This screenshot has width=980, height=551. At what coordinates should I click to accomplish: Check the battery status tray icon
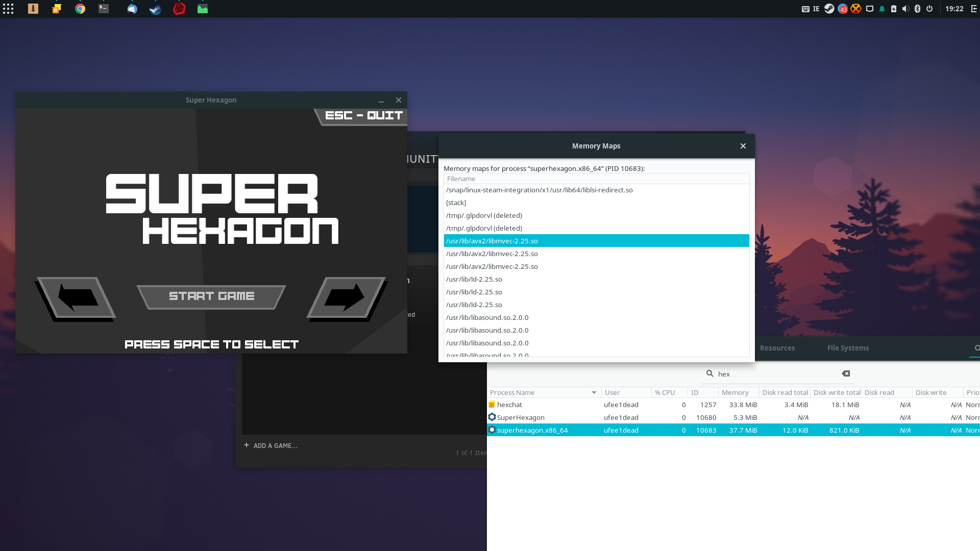[894, 9]
